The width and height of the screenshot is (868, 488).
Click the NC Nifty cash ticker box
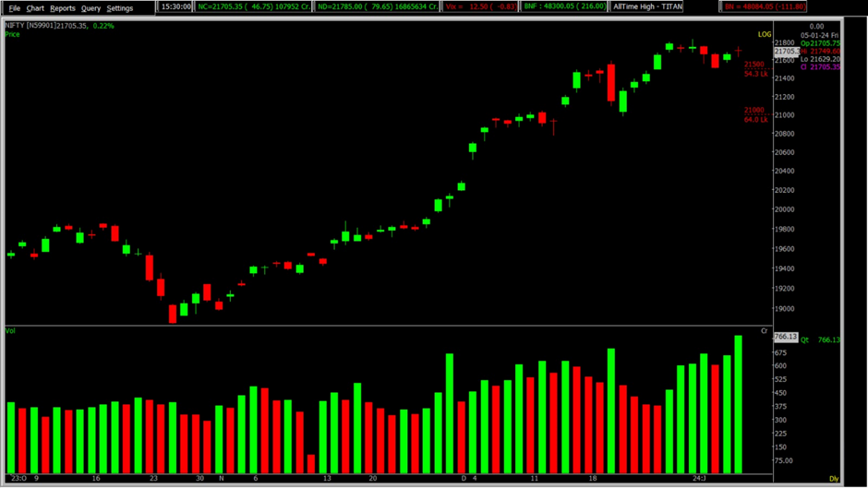pyautogui.click(x=254, y=6)
